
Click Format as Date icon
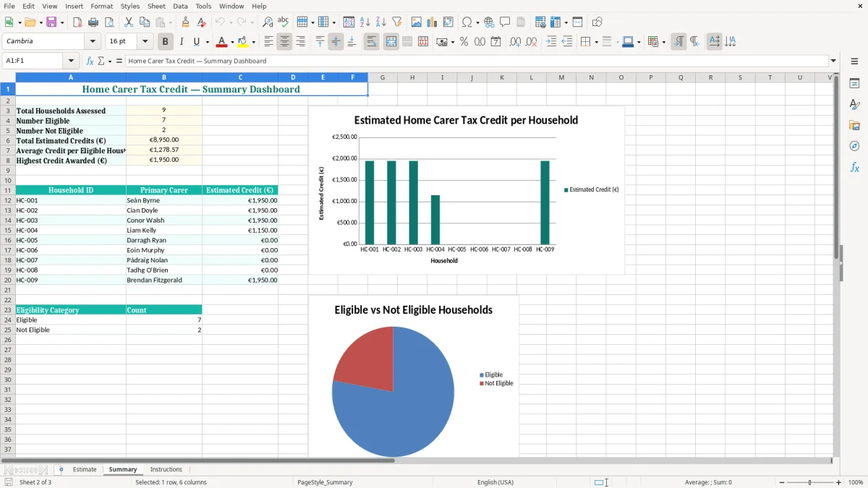[x=495, y=42]
